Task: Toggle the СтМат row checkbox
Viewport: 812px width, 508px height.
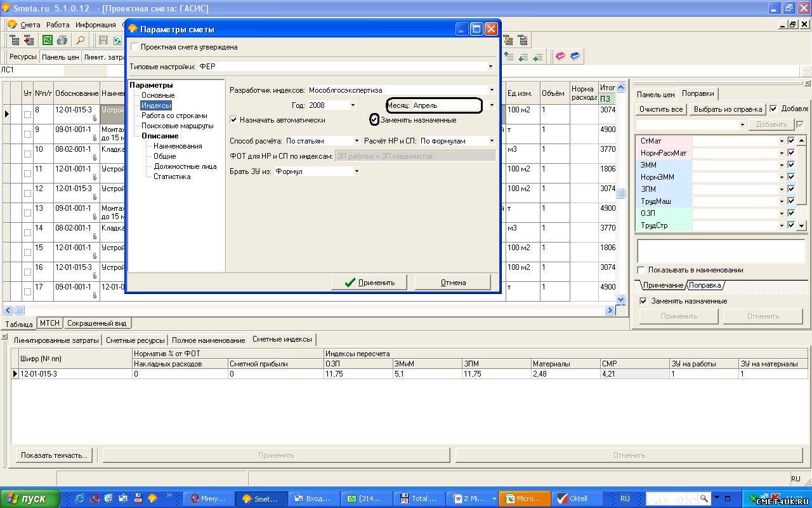Action: [791, 141]
